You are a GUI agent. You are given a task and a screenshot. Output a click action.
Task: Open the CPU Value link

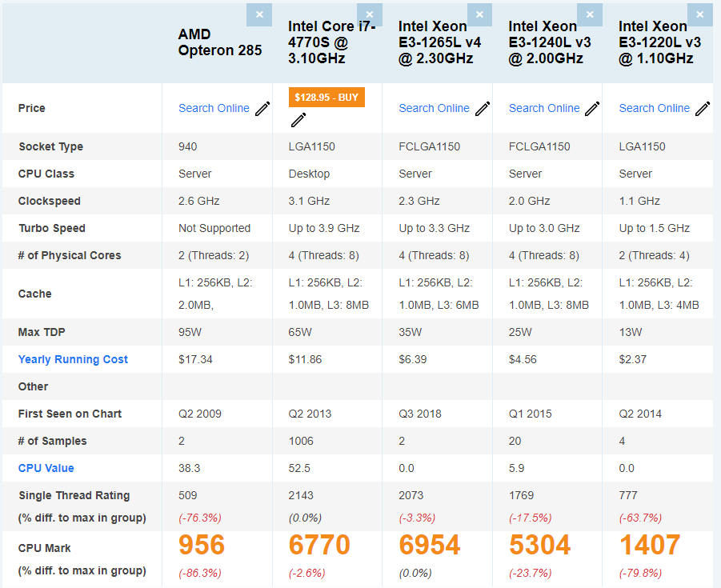[x=46, y=468]
